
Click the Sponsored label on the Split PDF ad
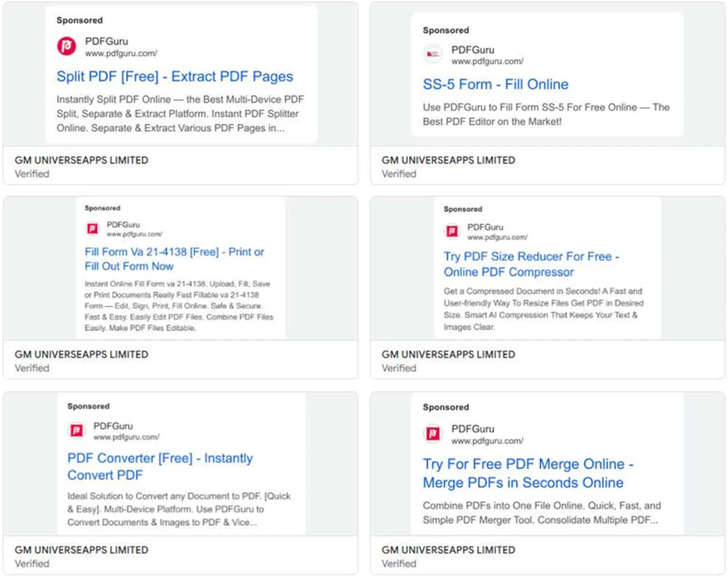click(80, 20)
